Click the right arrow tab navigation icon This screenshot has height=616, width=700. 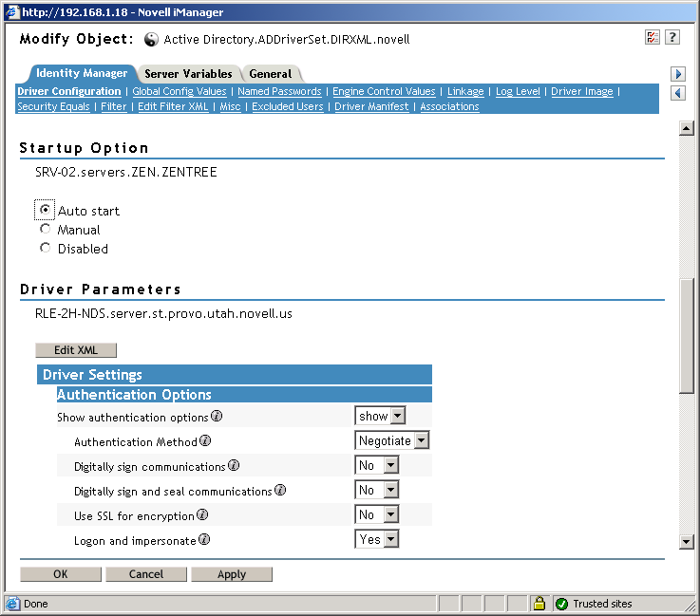[x=677, y=74]
